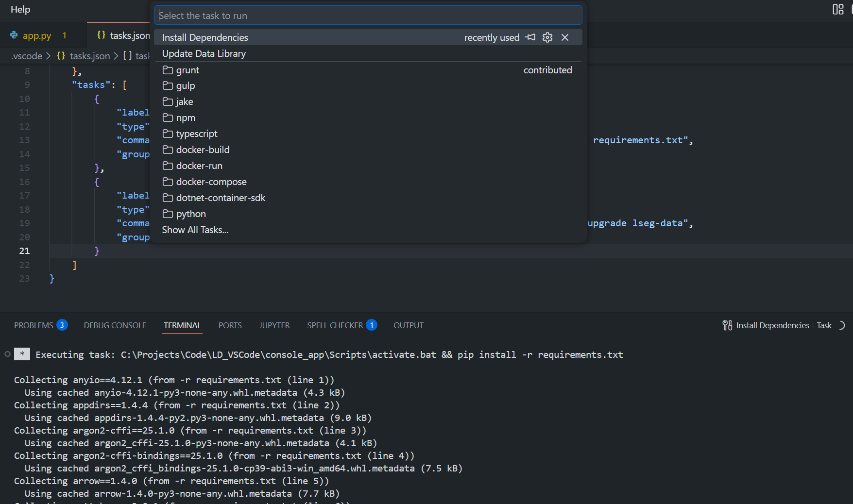Click the Python icon on app.py tab
Viewport: 853px width, 504px height.
(x=14, y=35)
